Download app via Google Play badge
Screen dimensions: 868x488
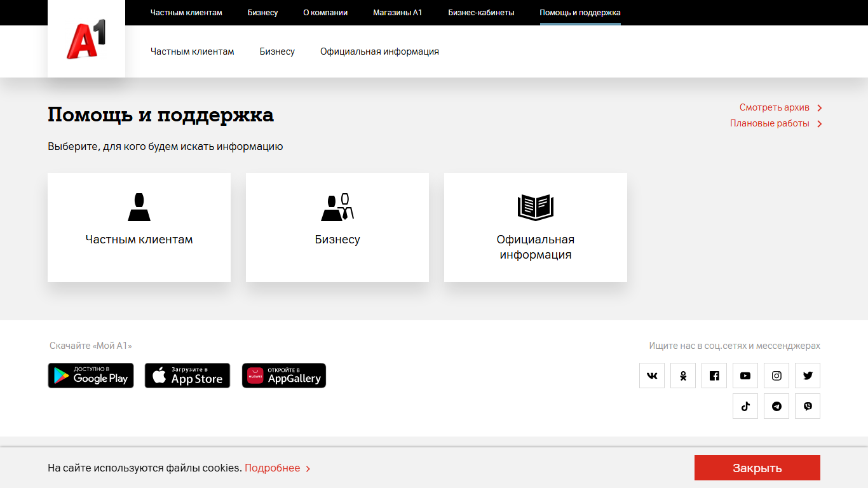coord(91,376)
